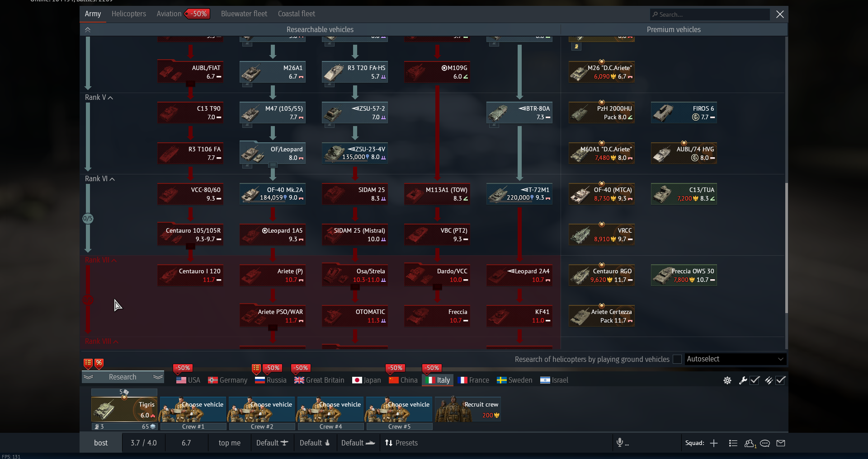The width and height of the screenshot is (868, 459).
Task: Click the tech tree vertical scrollbar
Action: (x=786, y=248)
